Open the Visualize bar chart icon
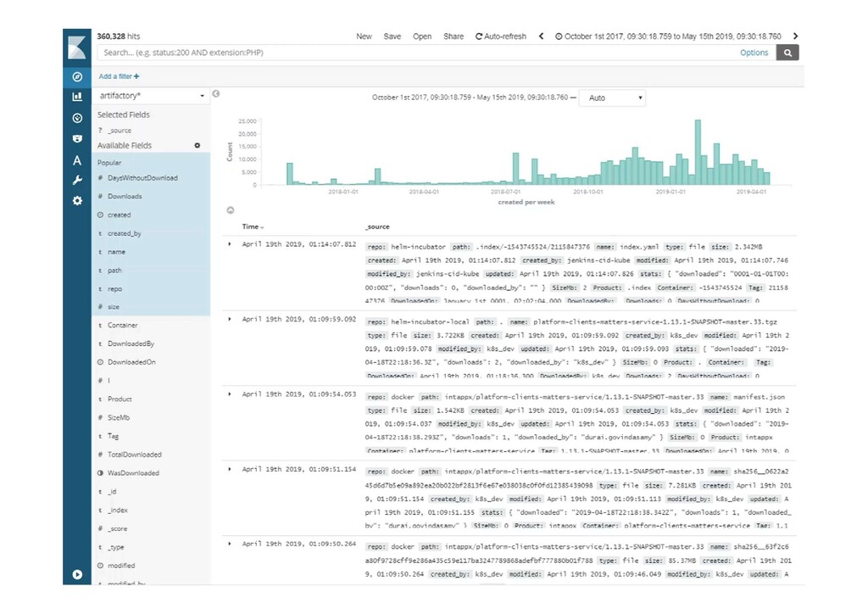 click(77, 97)
